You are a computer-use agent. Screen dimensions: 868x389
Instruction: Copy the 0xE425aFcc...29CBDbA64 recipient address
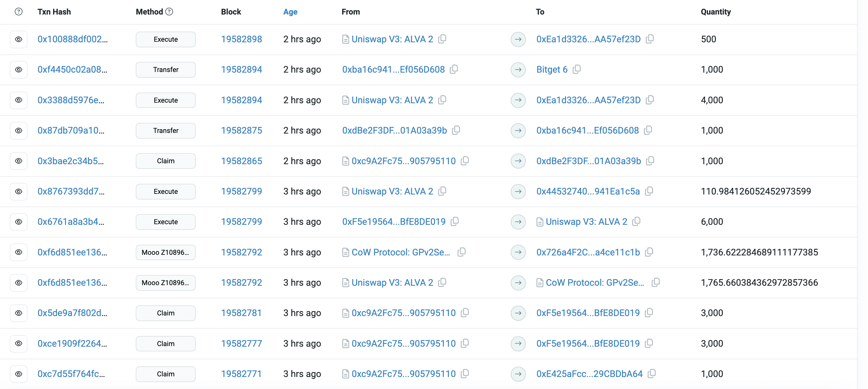click(x=652, y=373)
